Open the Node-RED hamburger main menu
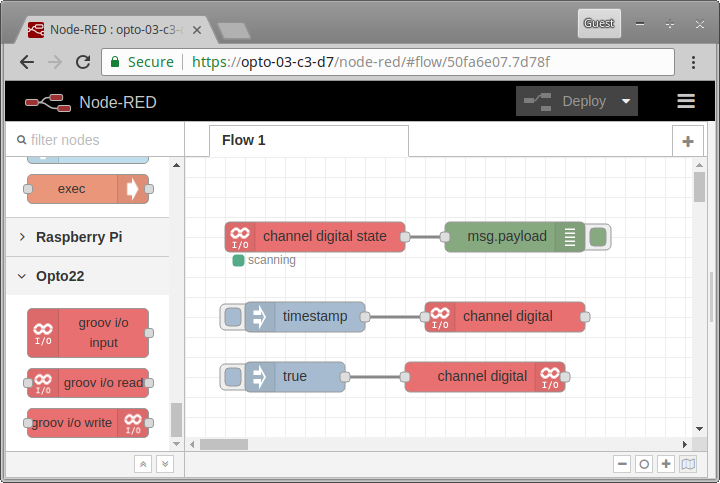The image size is (720, 483). [x=686, y=101]
